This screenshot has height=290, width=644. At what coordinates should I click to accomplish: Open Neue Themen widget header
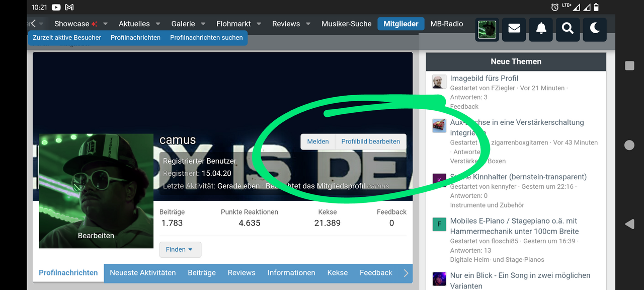tap(516, 61)
